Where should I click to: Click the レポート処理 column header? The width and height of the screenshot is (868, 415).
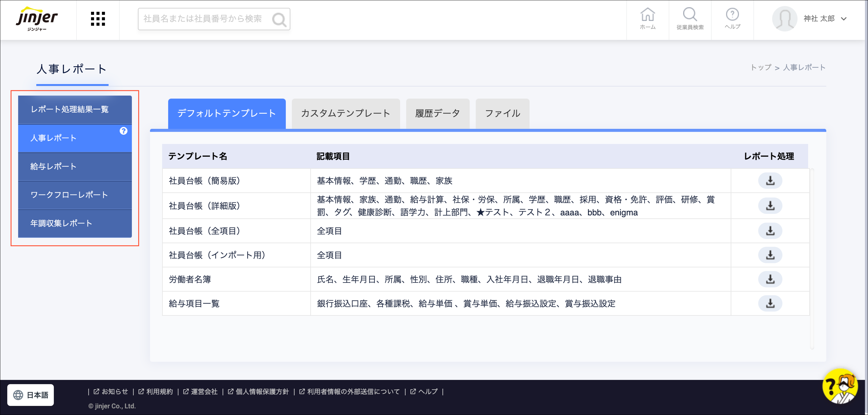click(x=769, y=156)
